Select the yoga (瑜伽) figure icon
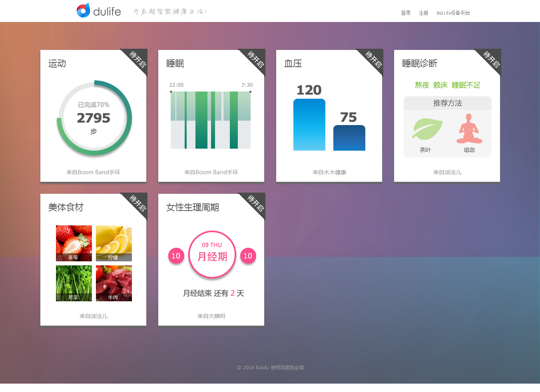This screenshot has width=540, height=392. [469, 129]
